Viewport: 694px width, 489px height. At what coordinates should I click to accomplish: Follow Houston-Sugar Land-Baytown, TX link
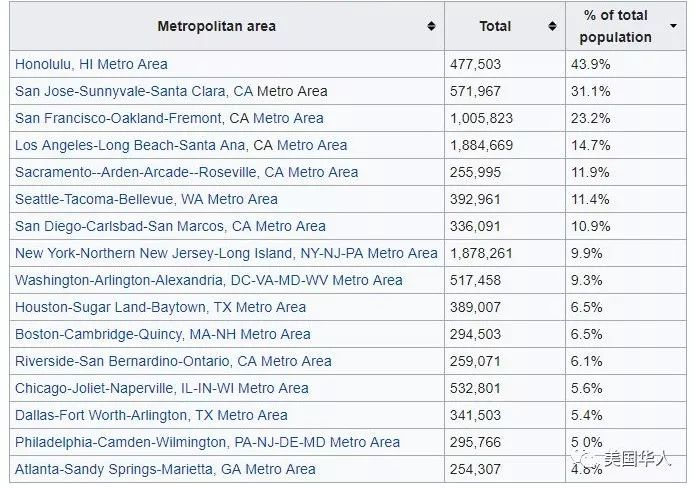(160, 307)
